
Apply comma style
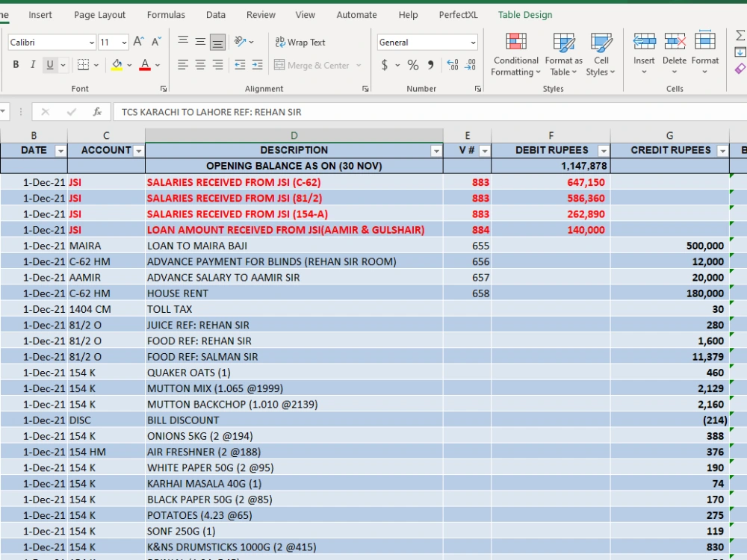tap(431, 65)
